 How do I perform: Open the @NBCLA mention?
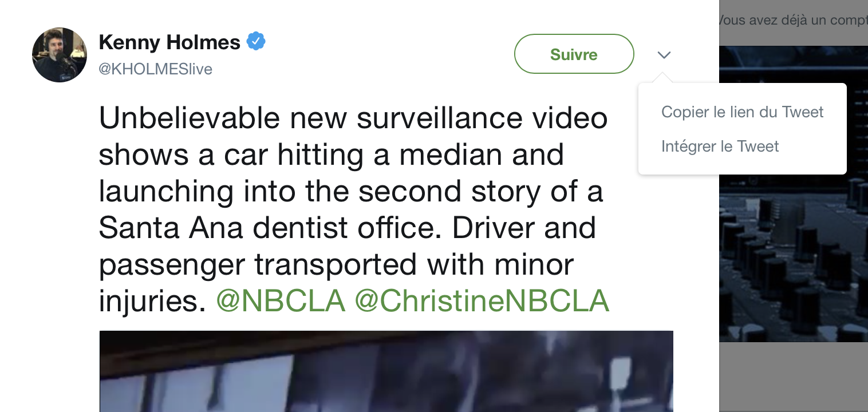[281, 301]
